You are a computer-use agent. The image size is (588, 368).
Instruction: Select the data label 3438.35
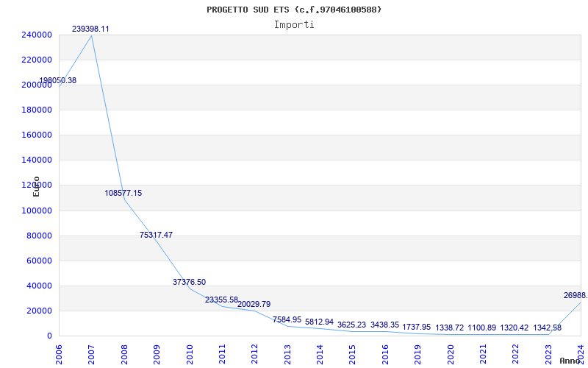[384, 325]
